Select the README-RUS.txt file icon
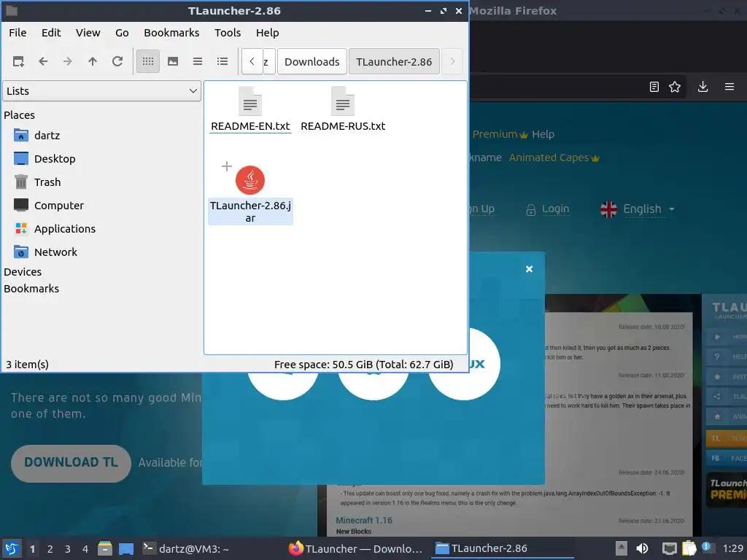The image size is (747, 560). pyautogui.click(x=343, y=101)
